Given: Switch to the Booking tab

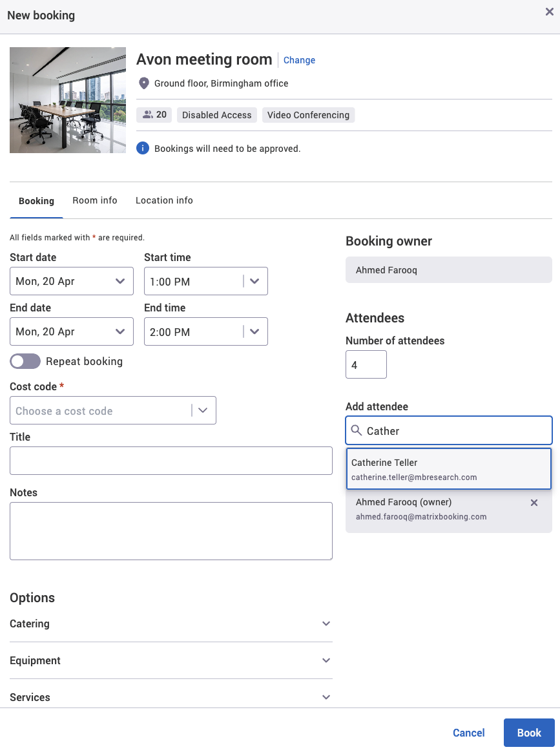Looking at the screenshot, I should pos(37,200).
